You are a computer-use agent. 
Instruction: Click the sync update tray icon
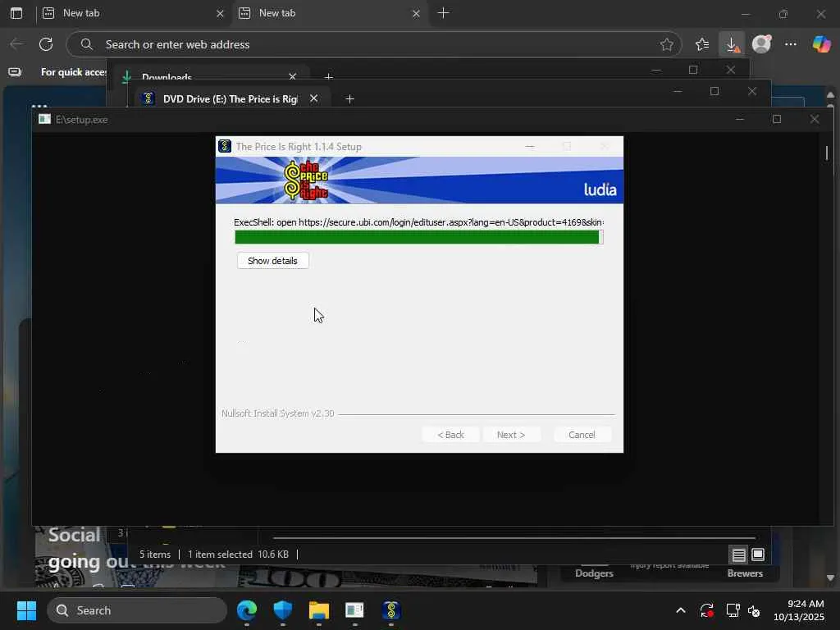tap(706, 610)
